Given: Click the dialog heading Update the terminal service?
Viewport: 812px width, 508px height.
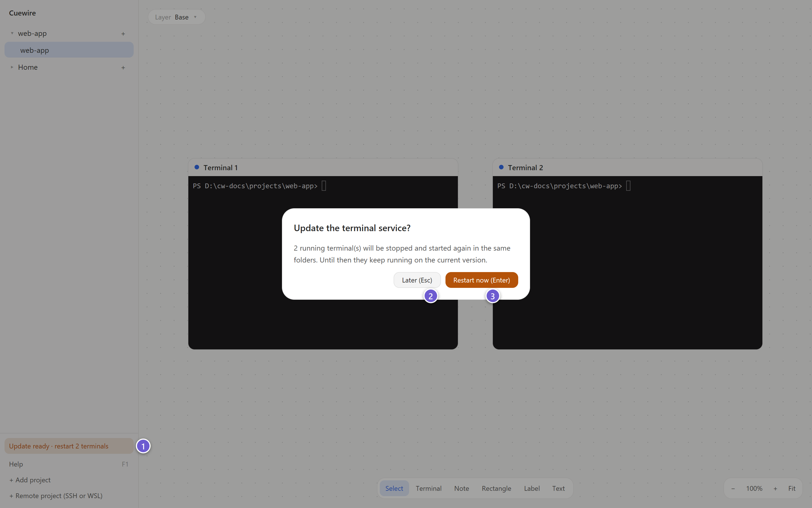Looking at the screenshot, I should click(x=352, y=228).
